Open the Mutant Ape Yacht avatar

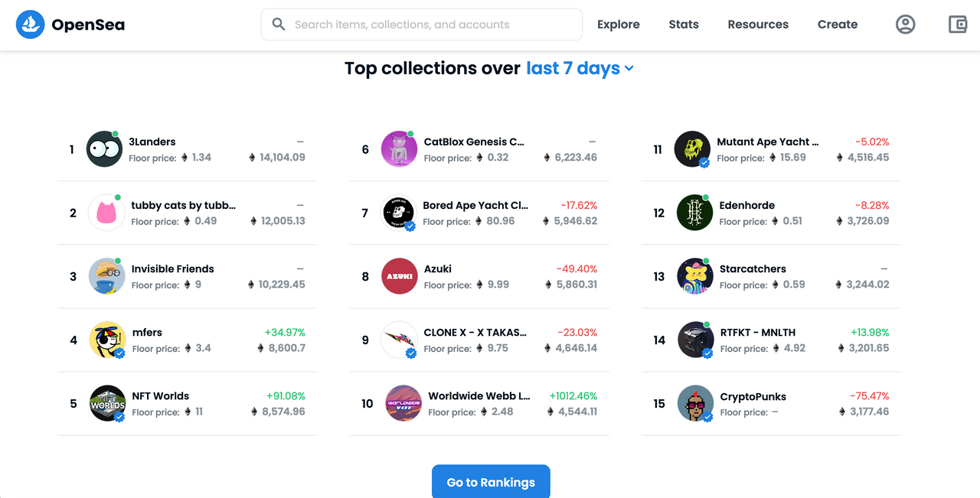693,149
